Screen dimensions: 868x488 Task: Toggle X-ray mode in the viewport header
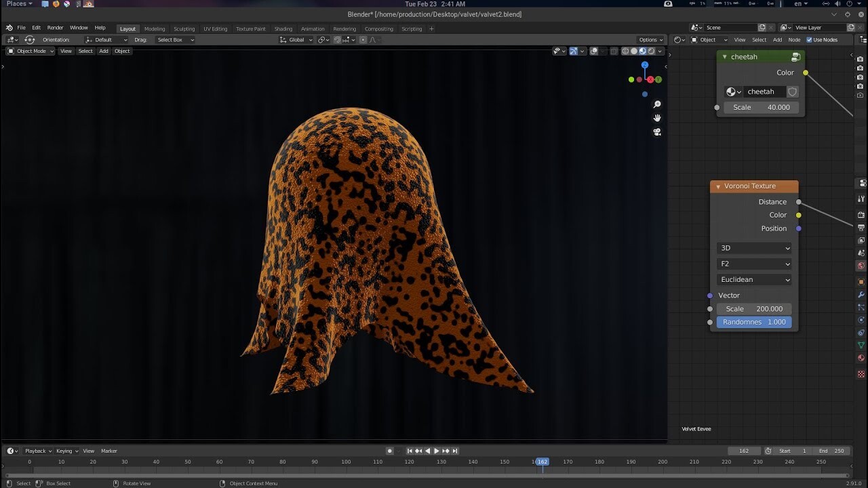click(614, 51)
